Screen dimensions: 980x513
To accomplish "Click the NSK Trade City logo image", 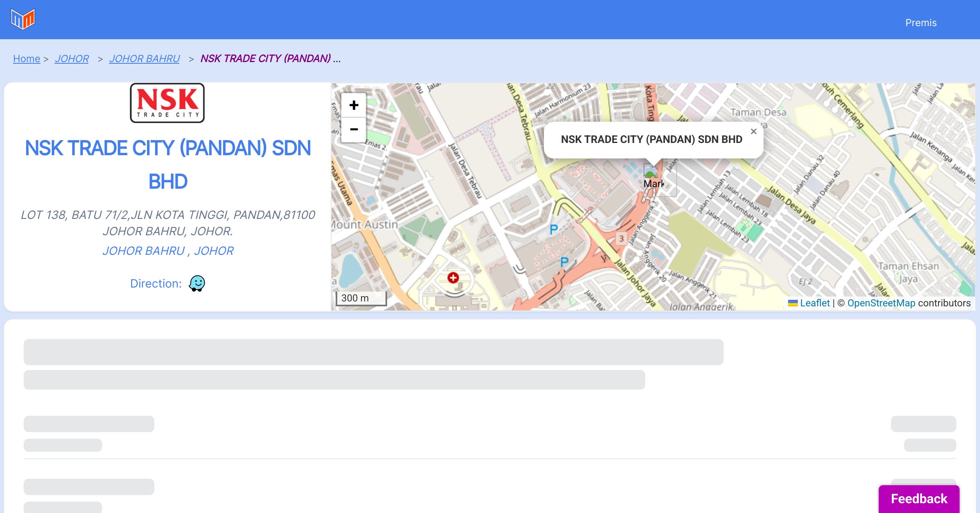I will (167, 103).
